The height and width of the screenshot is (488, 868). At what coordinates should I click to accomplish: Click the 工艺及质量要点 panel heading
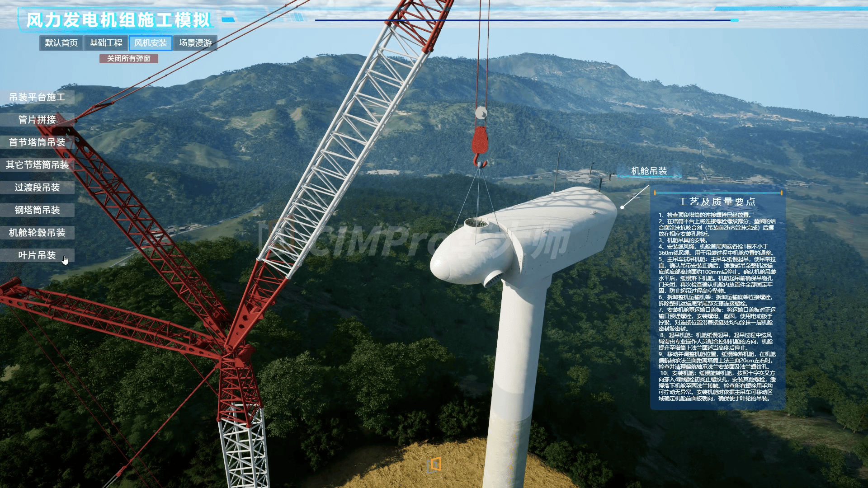[717, 202]
